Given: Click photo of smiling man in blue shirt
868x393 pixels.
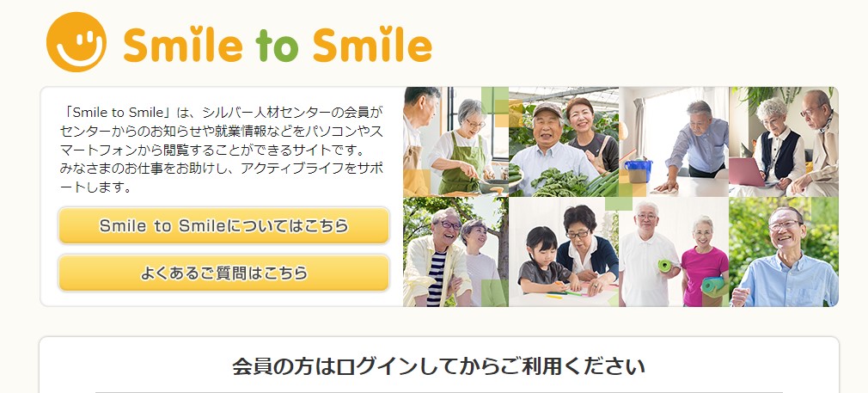Looking at the screenshot, I should point(783,252).
